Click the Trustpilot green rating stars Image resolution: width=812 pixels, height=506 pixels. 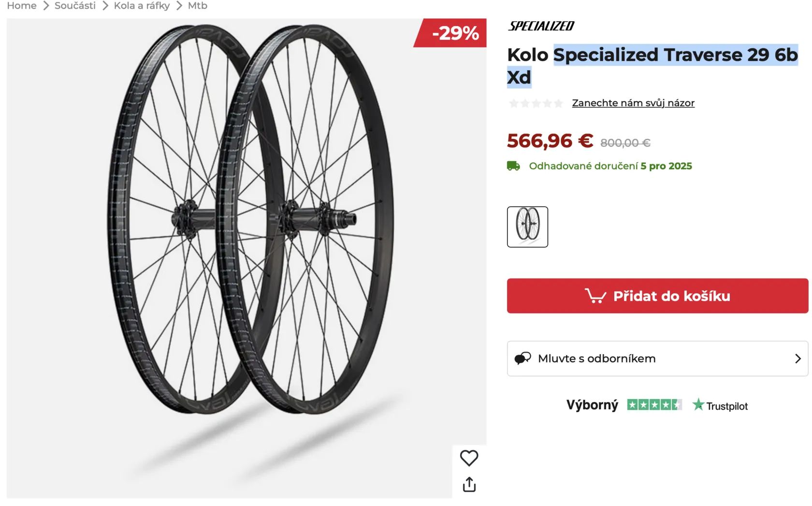click(654, 405)
